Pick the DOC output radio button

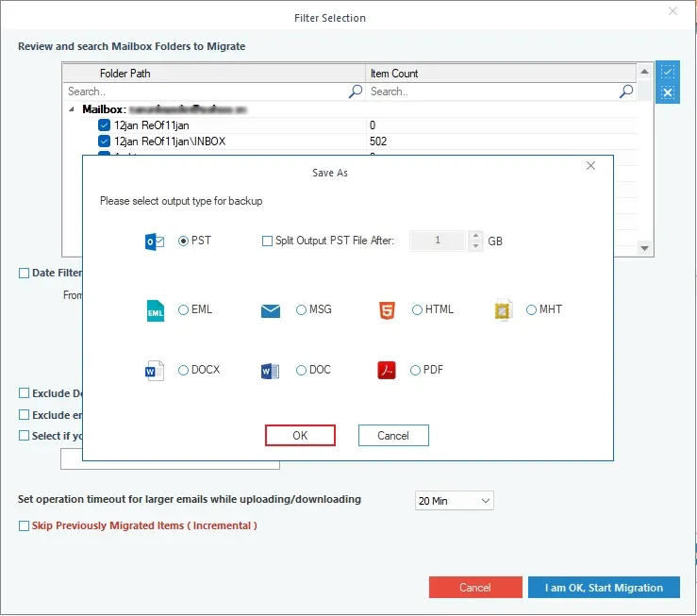tap(301, 370)
